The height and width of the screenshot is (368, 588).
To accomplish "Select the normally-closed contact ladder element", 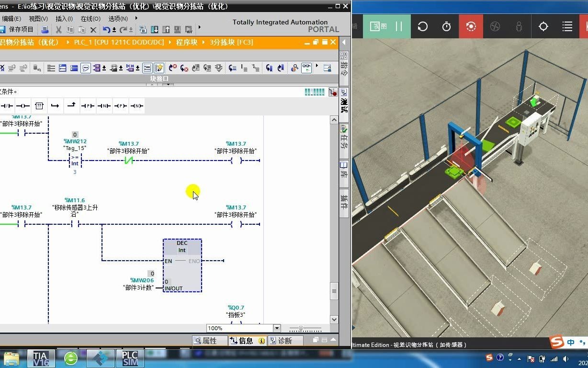I will [7, 106].
